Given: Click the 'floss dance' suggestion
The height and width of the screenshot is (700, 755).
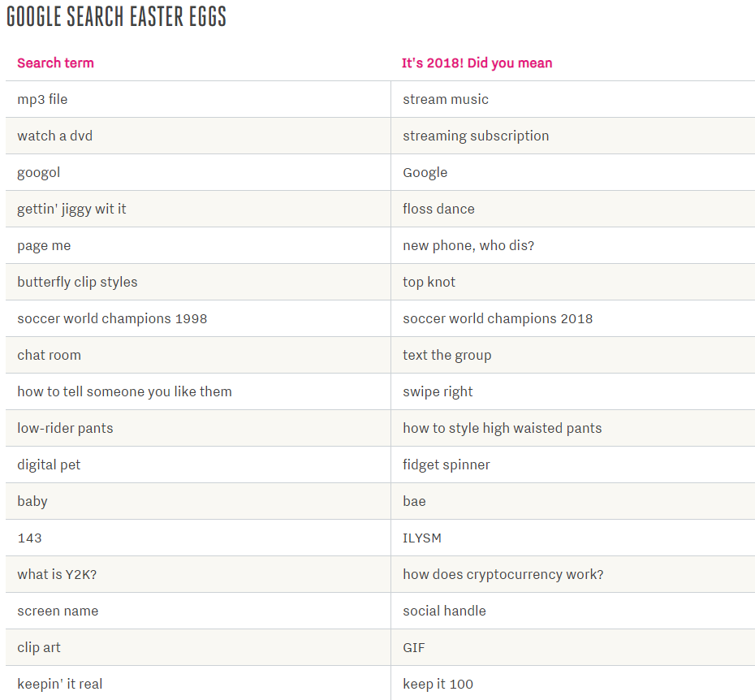Looking at the screenshot, I should [x=438, y=210].
